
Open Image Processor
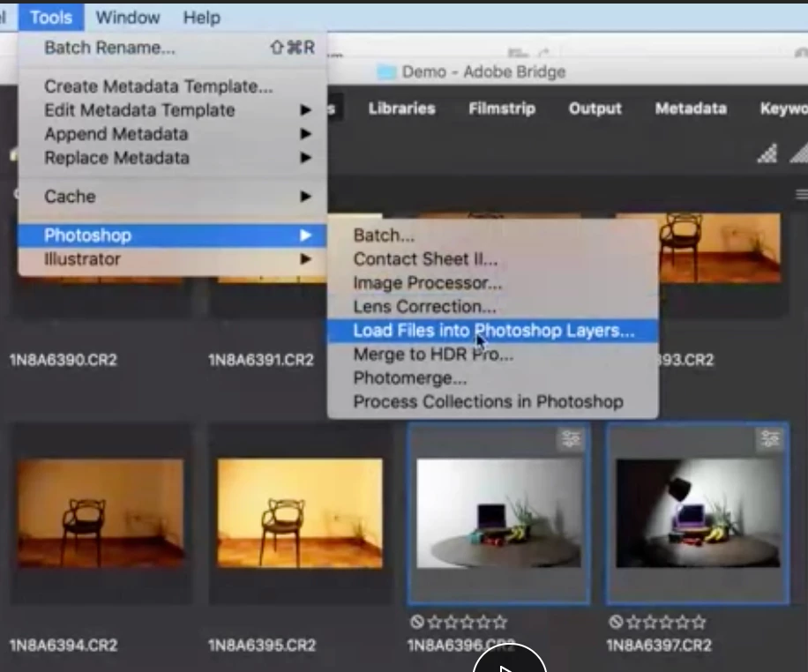click(x=492, y=283)
